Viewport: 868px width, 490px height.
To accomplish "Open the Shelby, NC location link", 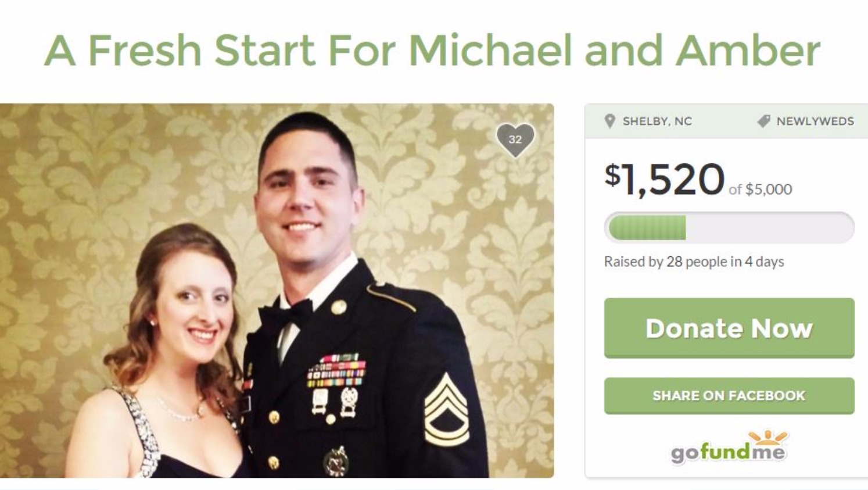I will 657,121.
